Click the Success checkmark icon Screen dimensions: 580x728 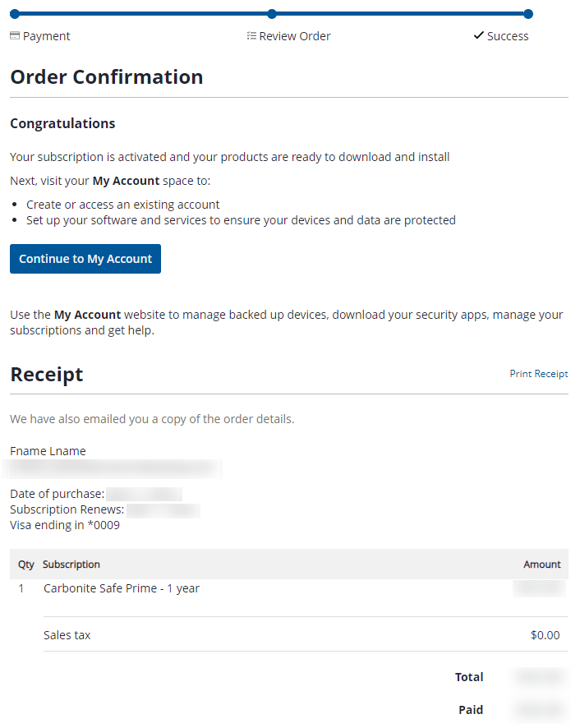pyautogui.click(x=479, y=36)
